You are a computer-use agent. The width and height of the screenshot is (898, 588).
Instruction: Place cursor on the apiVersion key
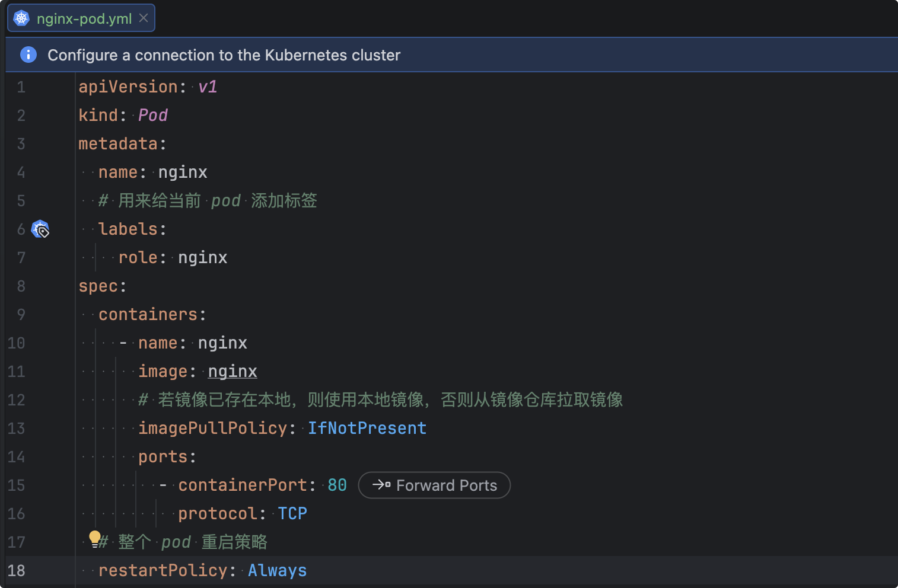coord(128,87)
